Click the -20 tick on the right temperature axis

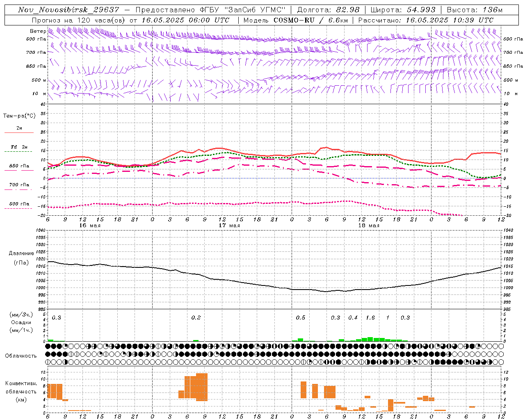click(507, 215)
